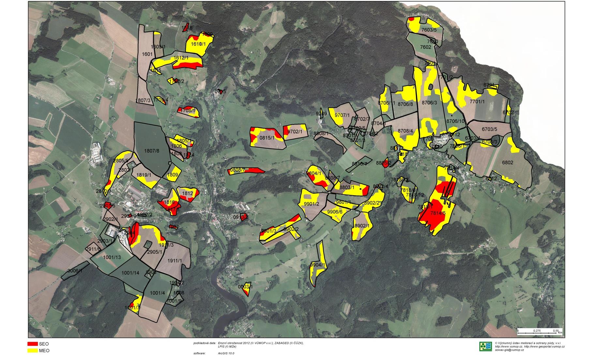Viewport: 593px width, 364px height.
Task: Select parcel label 1601
Action: click(x=147, y=54)
